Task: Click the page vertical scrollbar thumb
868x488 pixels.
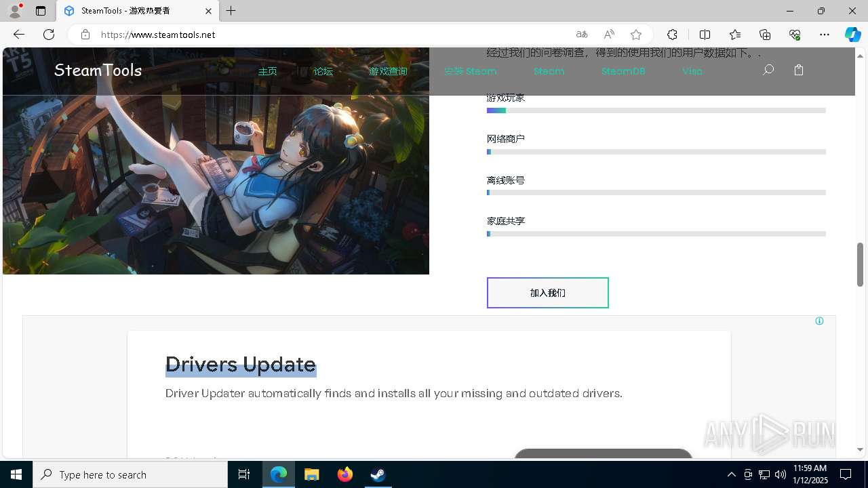Action: point(860,264)
